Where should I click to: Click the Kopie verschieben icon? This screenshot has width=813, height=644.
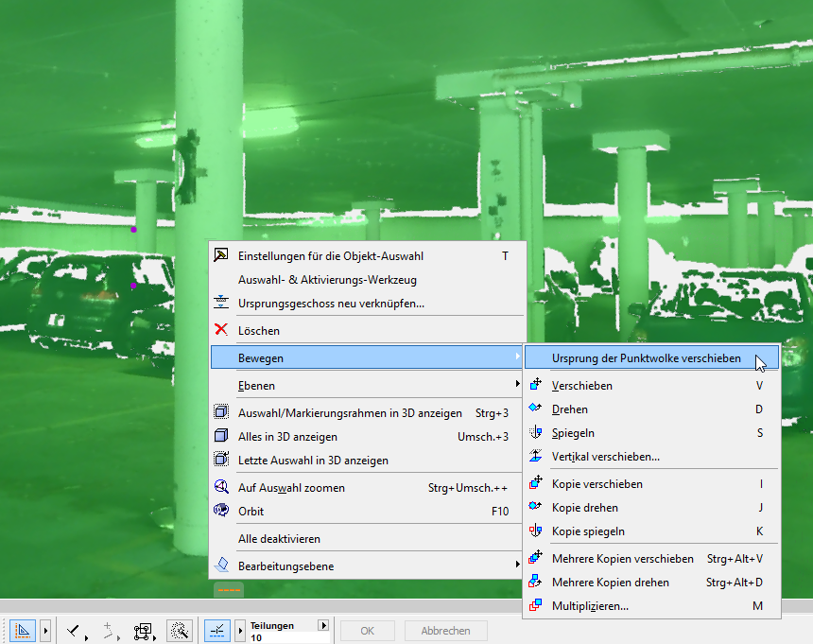coord(536,482)
